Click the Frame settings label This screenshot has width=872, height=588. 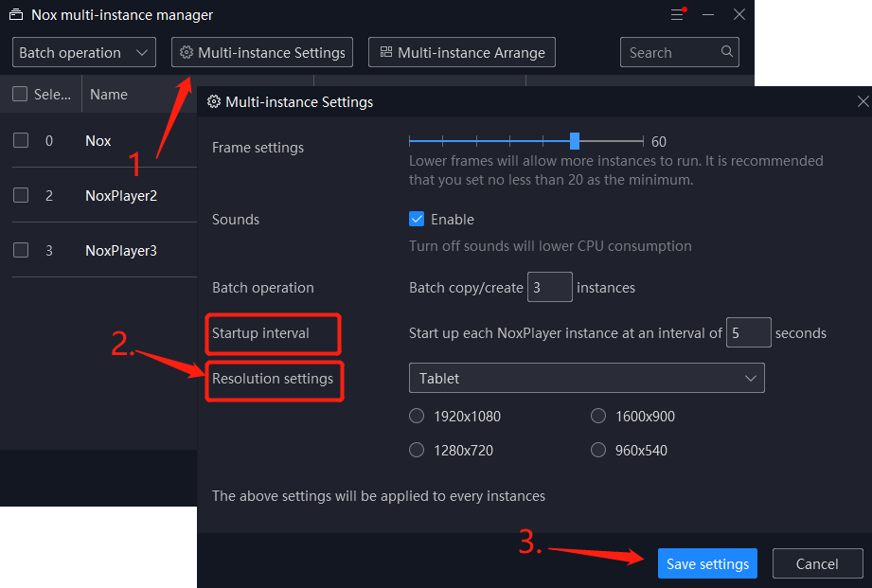click(x=258, y=148)
